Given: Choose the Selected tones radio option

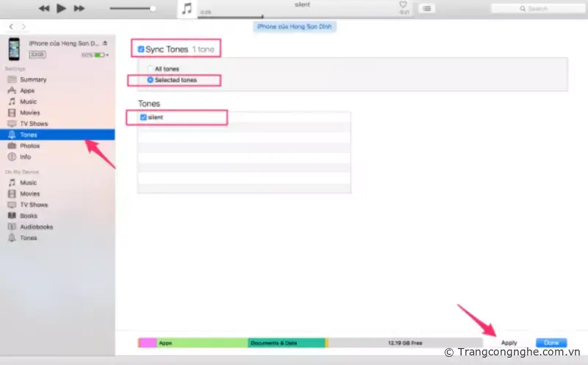Looking at the screenshot, I should [150, 79].
